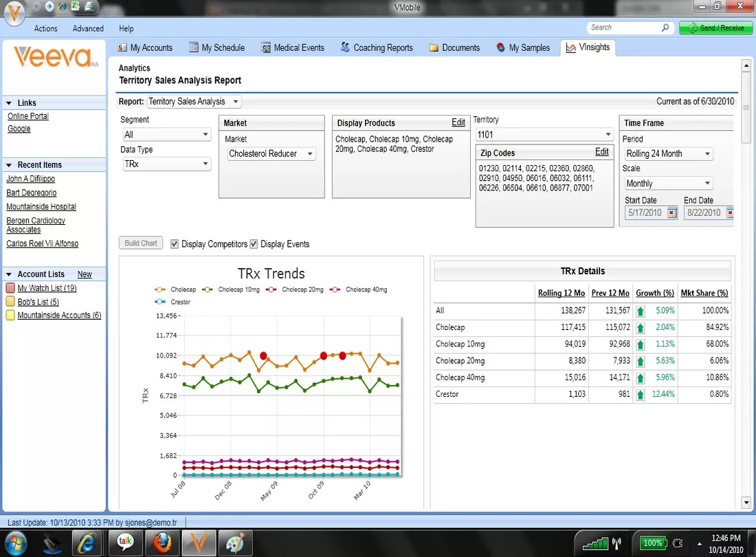The image size is (756, 557).
Task: Open the Data Type TRx dropdown
Action: point(166,164)
